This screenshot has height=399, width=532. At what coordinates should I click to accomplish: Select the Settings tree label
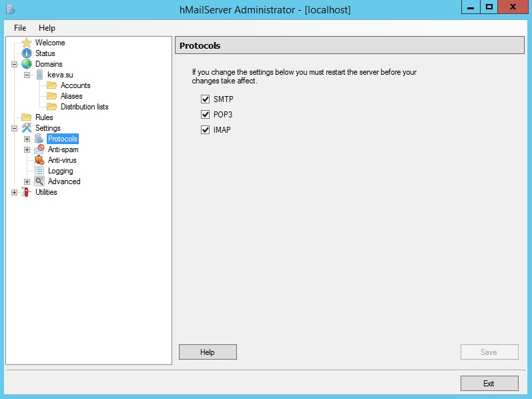click(x=48, y=128)
